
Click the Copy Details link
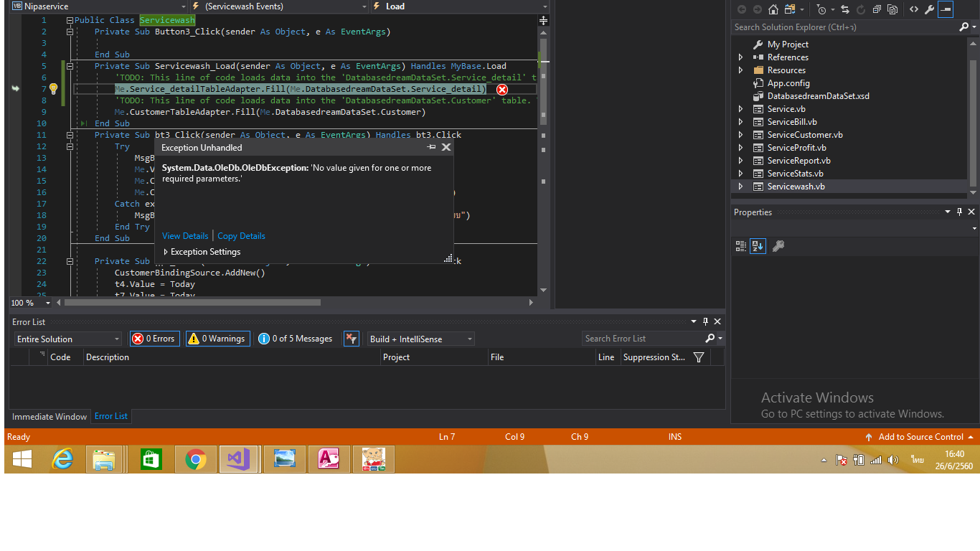pyautogui.click(x=241, y=236)
